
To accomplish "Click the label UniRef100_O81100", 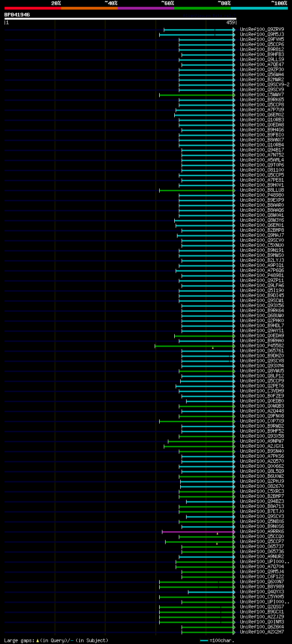I will point(262,170).
